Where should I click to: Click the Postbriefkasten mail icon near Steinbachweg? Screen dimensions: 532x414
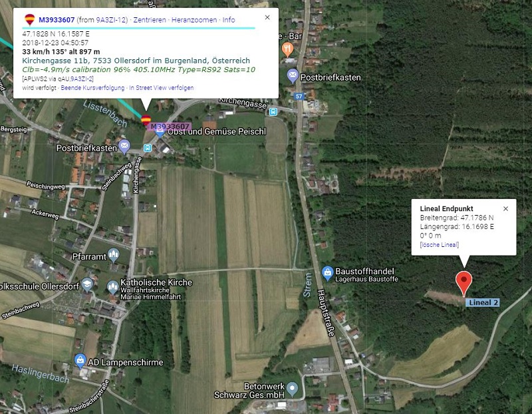coord(124,146)
